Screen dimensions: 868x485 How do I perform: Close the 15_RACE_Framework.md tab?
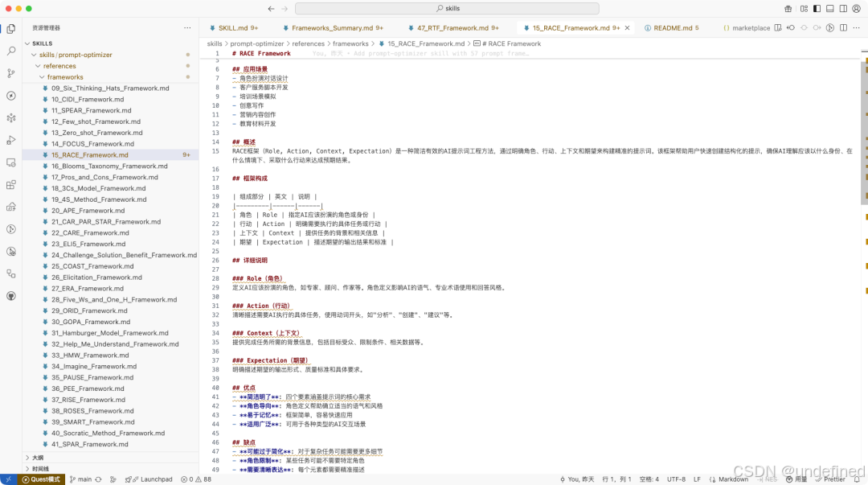click(x=627, y=27)
